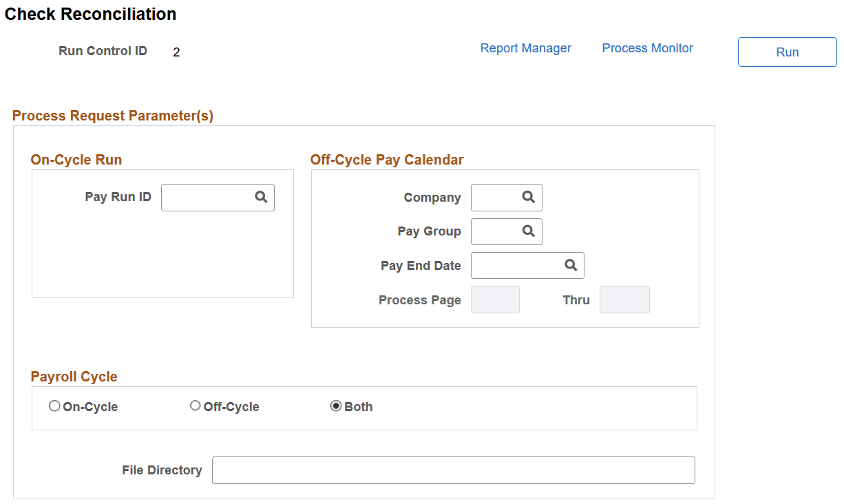This screenshot has width=844, height=504.
Task: Select the On-Cycle radio button
Action: click(54, 406)
